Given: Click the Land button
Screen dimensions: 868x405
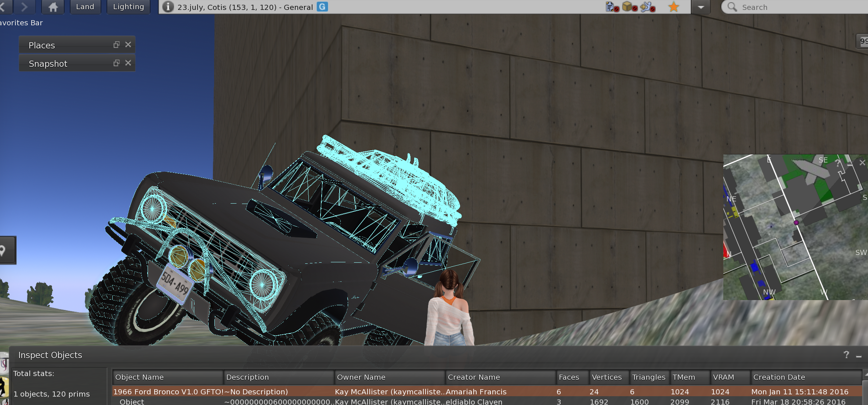Looking at the screenshot, I should (85, 7).
